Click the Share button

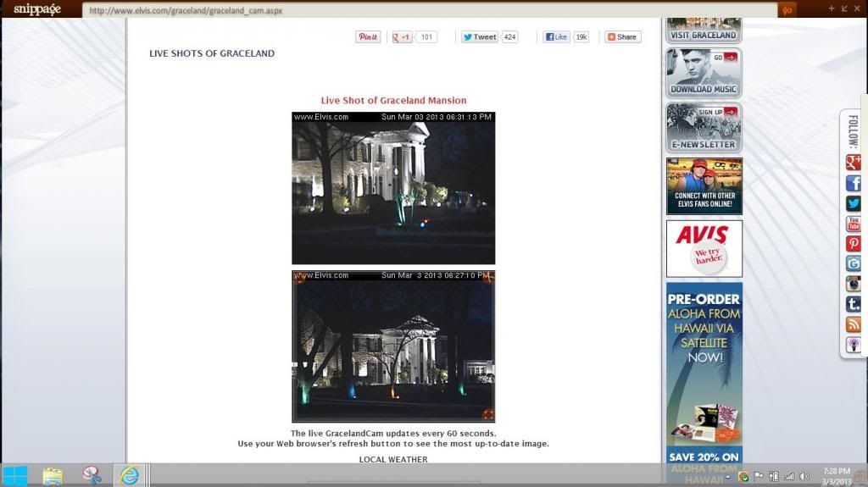click(623, 37)
